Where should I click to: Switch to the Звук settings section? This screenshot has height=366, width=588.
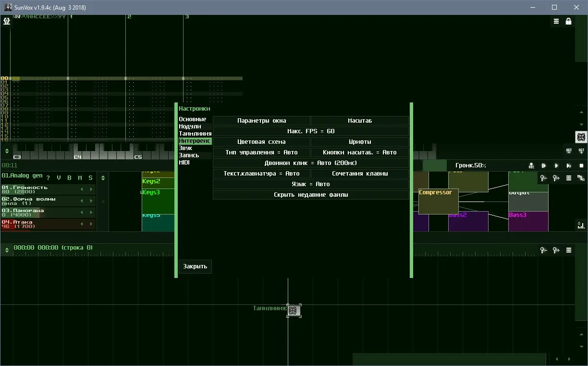(185, 148)
